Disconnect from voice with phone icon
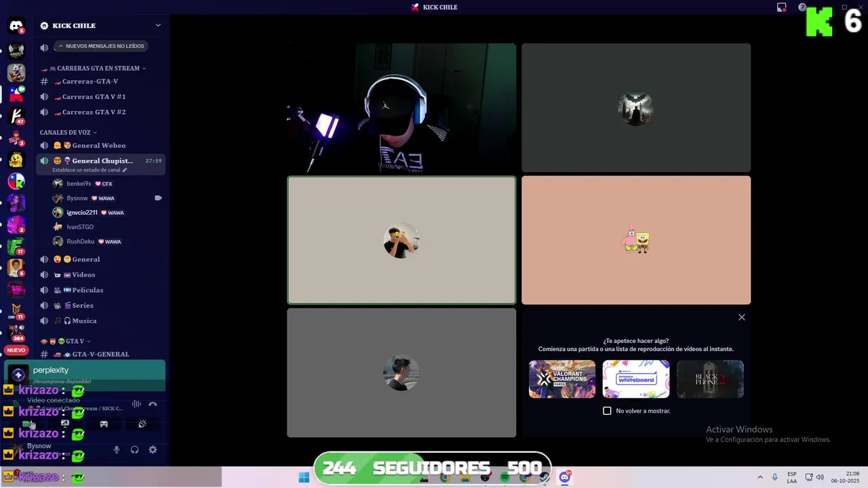Viewport: 868px width, 488px height. click(153, 404)
